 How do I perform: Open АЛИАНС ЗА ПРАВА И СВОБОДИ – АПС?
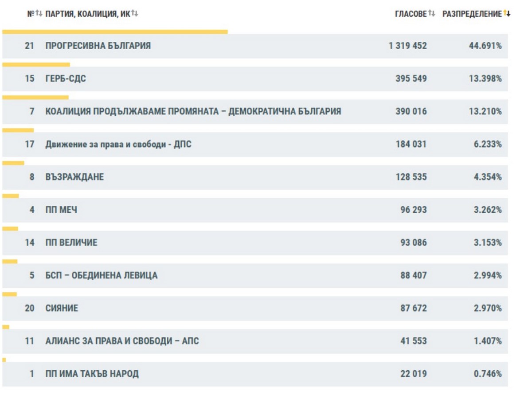click(122, 341)
